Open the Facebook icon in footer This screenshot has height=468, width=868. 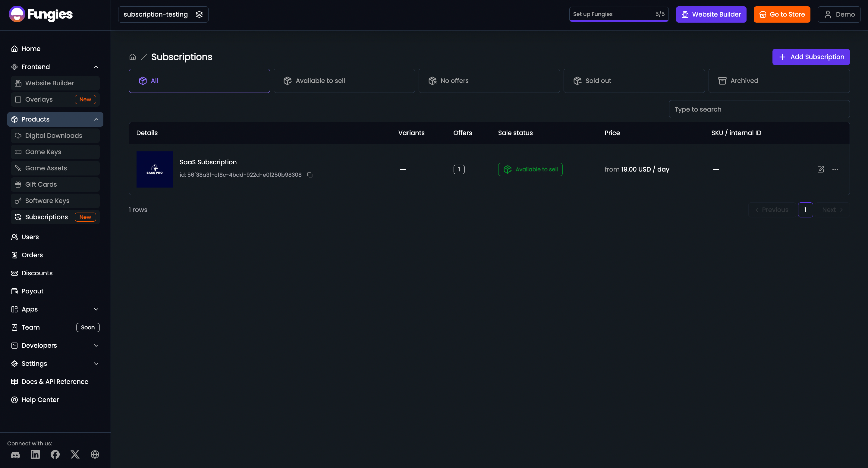tap(55, 454)
